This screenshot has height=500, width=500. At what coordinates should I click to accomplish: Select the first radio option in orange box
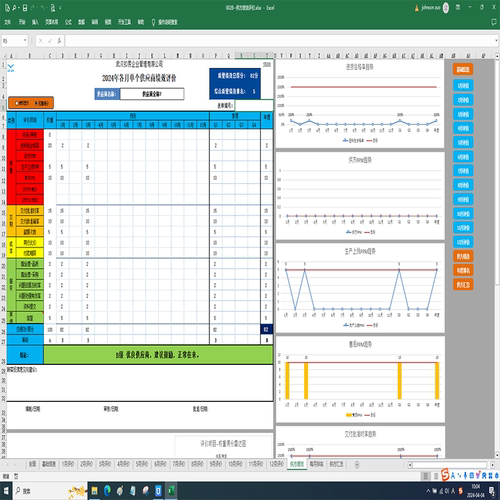pos(17,103)
